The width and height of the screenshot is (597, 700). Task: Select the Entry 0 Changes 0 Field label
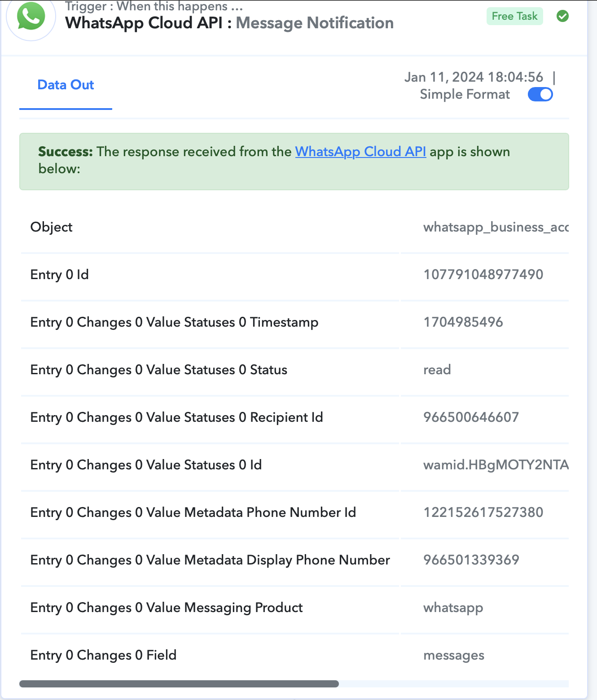pyautogui.click(x=103, y=655)
